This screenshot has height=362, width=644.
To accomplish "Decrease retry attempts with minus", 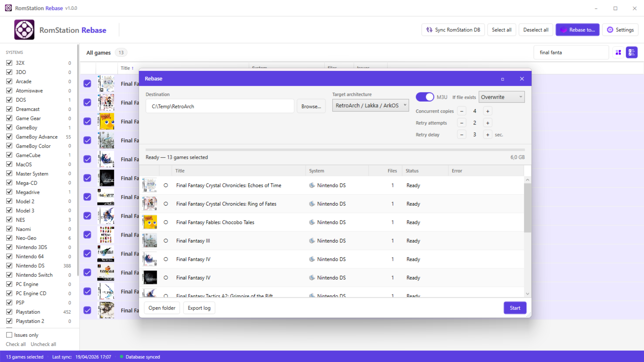I will [x=462, y=123].
